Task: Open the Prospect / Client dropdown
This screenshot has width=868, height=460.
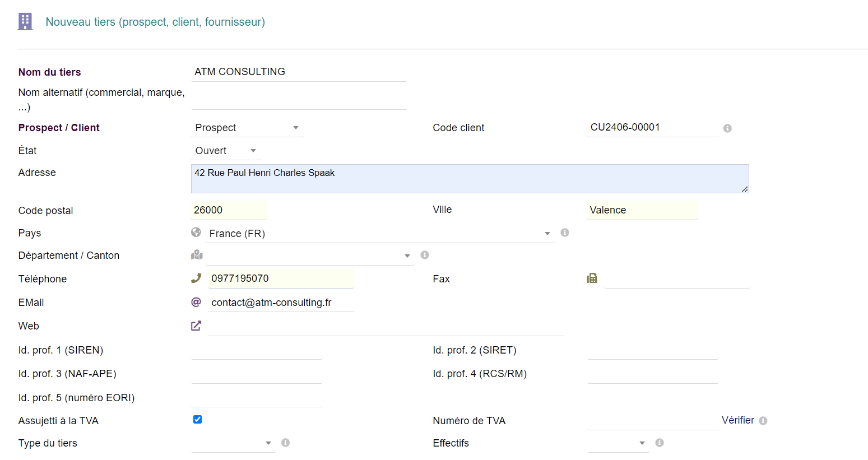Action: 247,128
